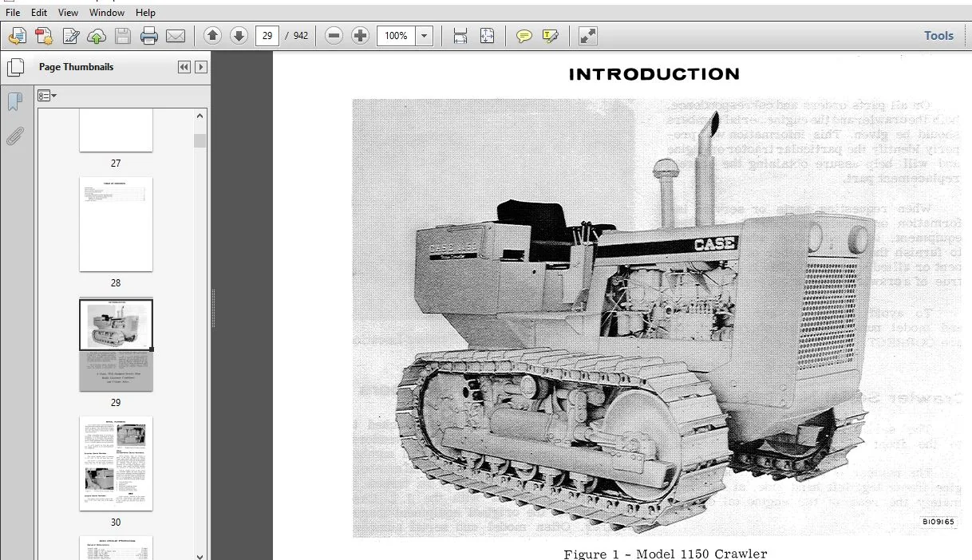Click the read mode expand icon
Screen dimensions: 972x560
pyautogui.click(x=588, y=36)
